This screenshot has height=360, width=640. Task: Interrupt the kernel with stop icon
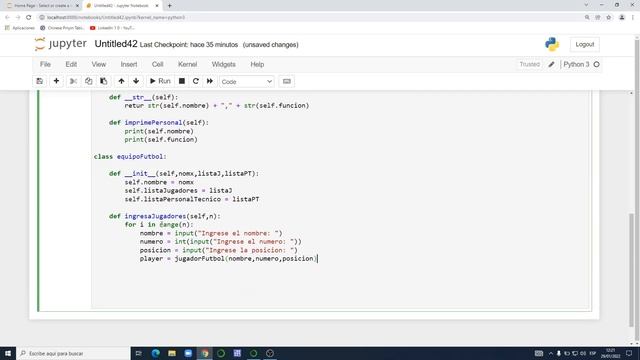point(182,81)
